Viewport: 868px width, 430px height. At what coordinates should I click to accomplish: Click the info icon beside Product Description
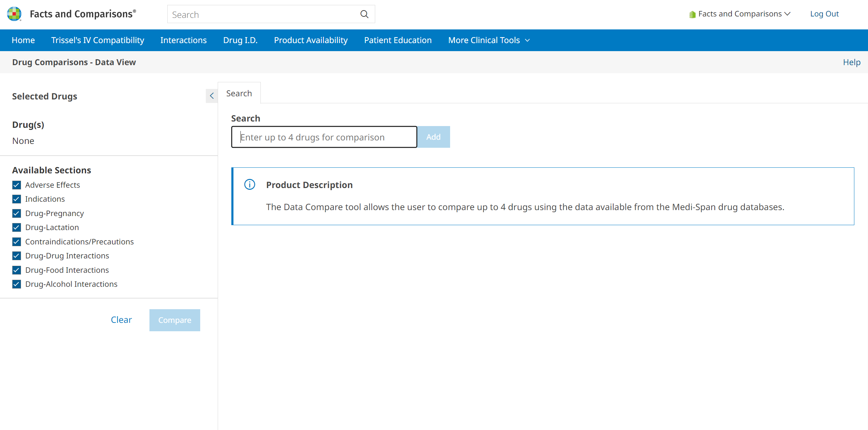click(x=250, y=185)
